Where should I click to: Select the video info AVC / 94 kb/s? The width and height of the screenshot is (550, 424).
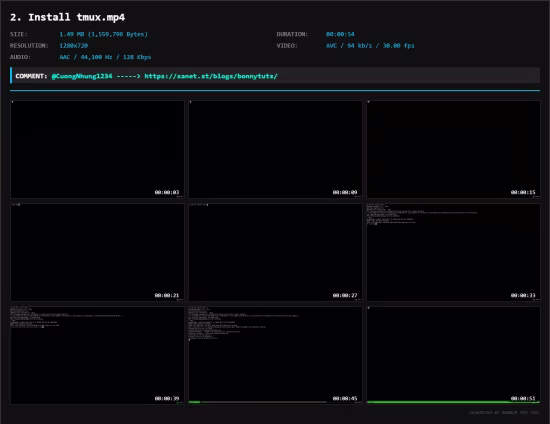pyautogui.click(x=370, y=46)
